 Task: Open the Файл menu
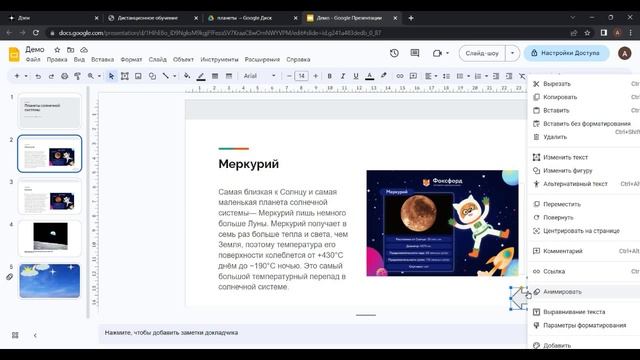coord(33,60)
